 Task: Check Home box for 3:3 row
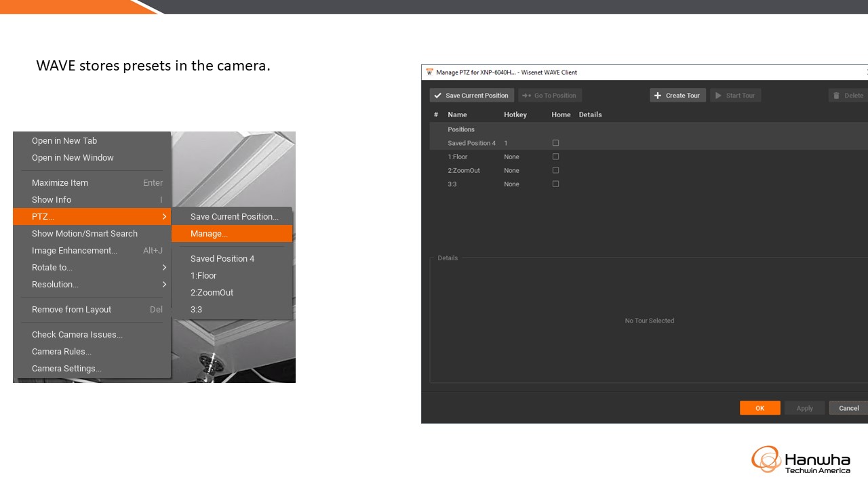tap(555, 184)
